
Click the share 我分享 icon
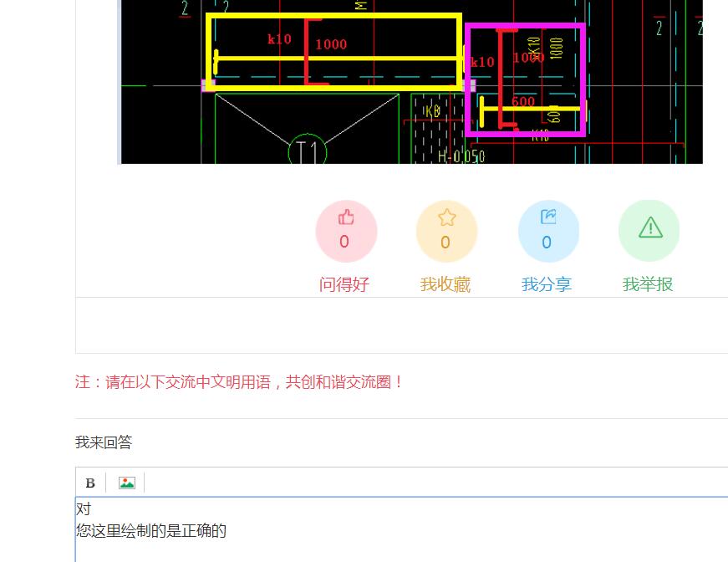pyautogui.click(x=547, y=217)
